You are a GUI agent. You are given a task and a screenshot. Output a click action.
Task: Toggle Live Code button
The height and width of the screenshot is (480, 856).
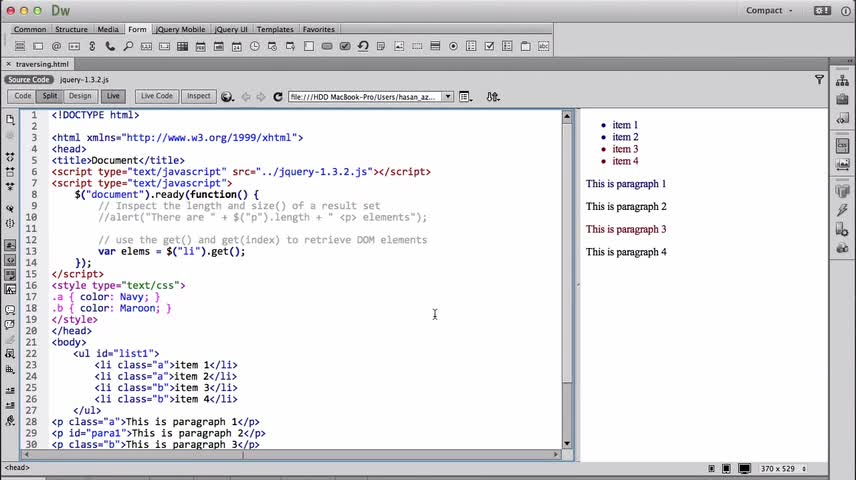coord(157,96)
